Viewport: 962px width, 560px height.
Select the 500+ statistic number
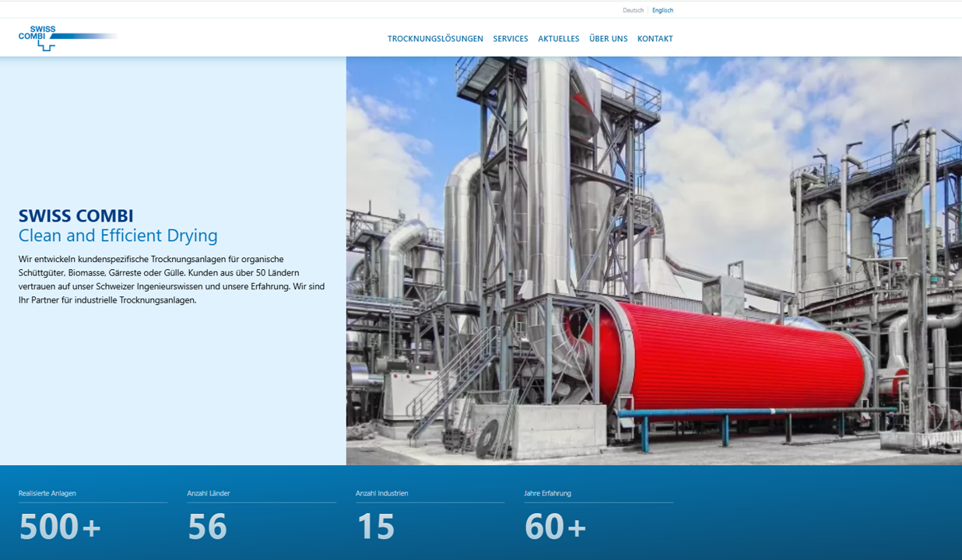[60, 527]
